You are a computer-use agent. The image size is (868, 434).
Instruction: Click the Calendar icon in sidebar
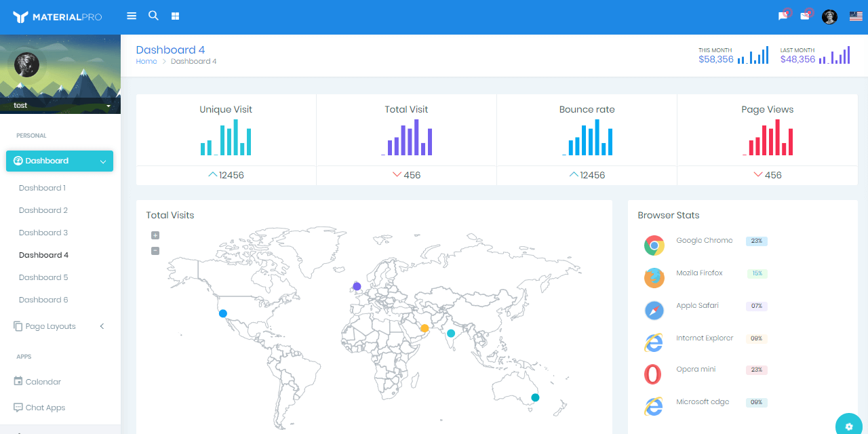click(x=18, y=381)
